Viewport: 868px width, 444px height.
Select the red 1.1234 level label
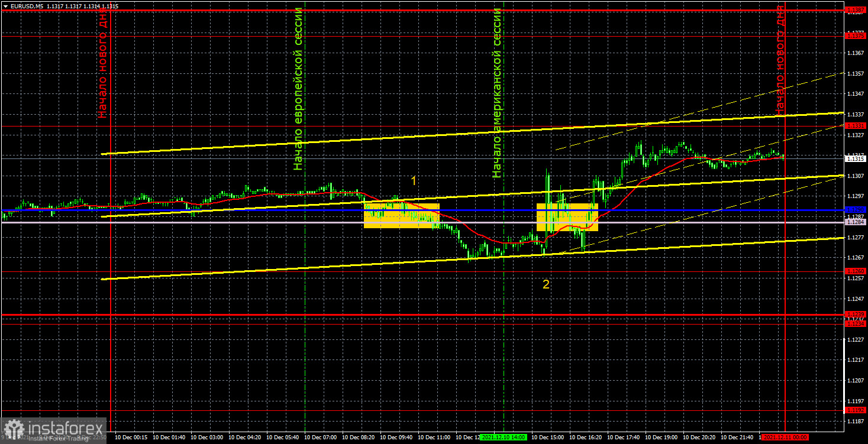tap(856, 324)
